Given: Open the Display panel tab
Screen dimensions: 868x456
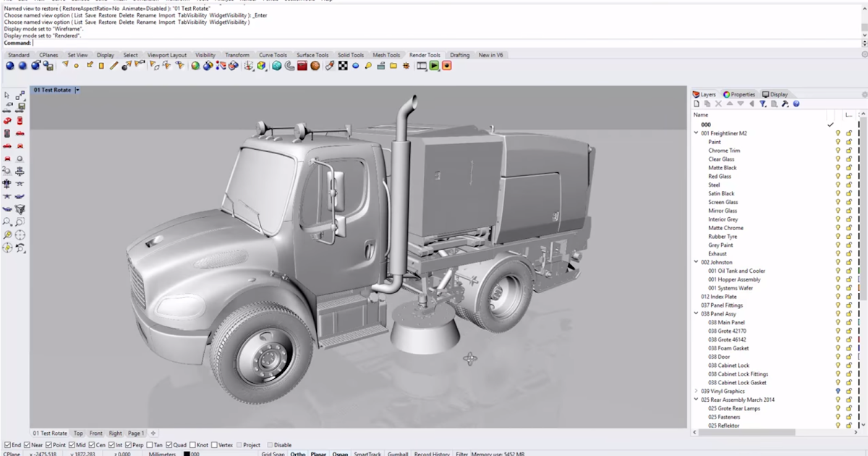Looking at the screenshot, I should (x=775, y=94).
